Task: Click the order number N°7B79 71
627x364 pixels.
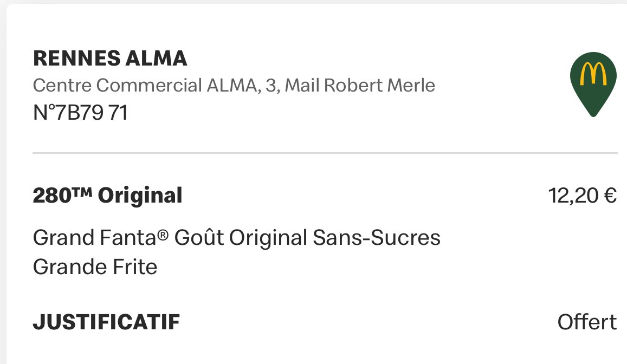Action: pyautogui.click(x=80, y=112)
